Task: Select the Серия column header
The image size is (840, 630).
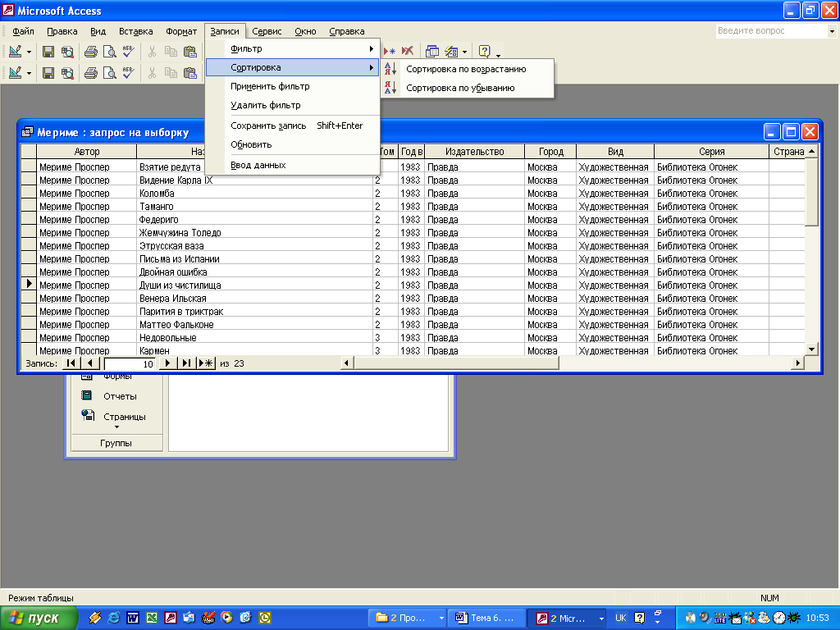Action: [711, 152]
